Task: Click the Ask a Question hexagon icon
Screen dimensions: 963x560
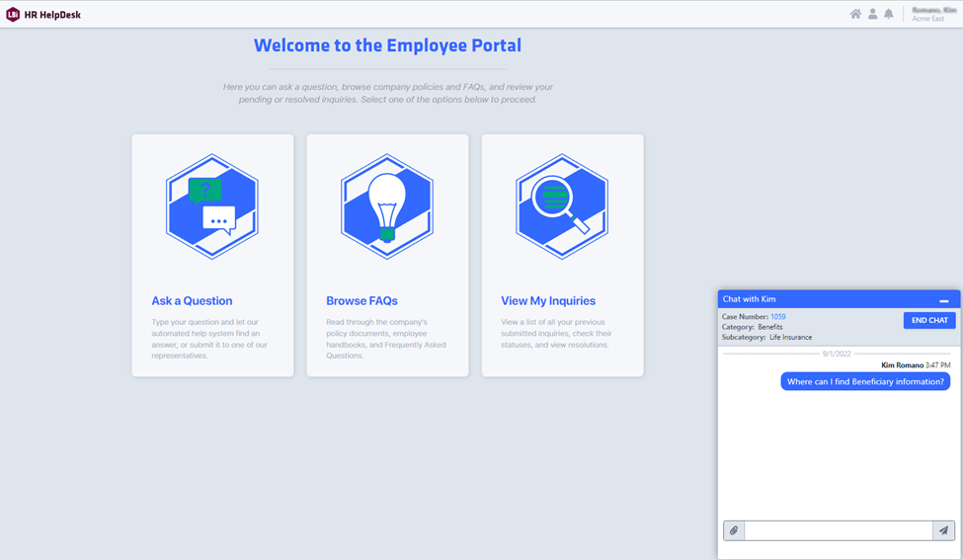Action: click(x=212, y=206)
